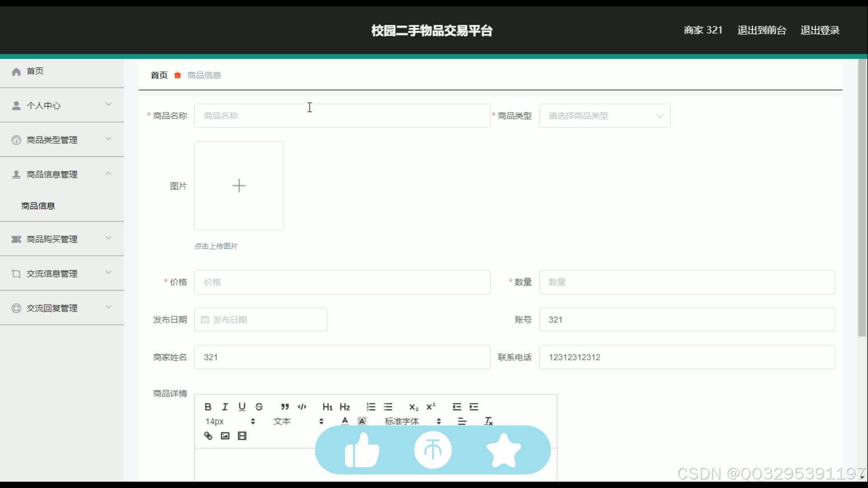Decrease indent in the editor
The image size is (868, 488).
[457, 407]
